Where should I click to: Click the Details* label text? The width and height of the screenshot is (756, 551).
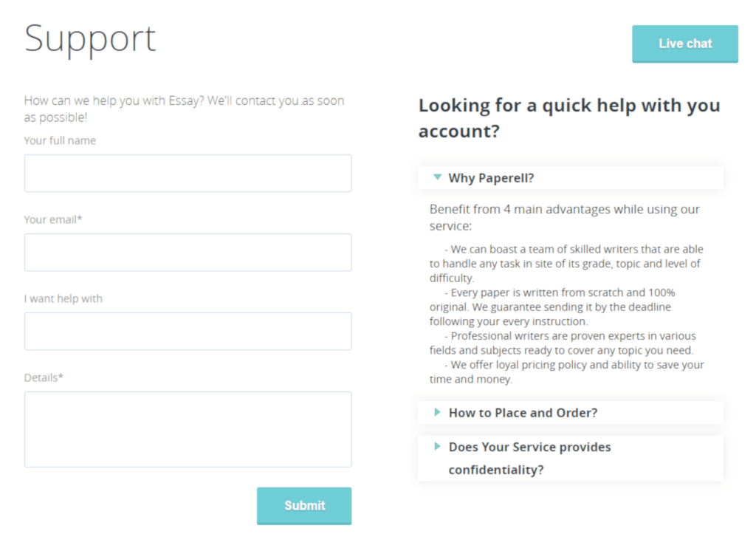pos(44,377)
